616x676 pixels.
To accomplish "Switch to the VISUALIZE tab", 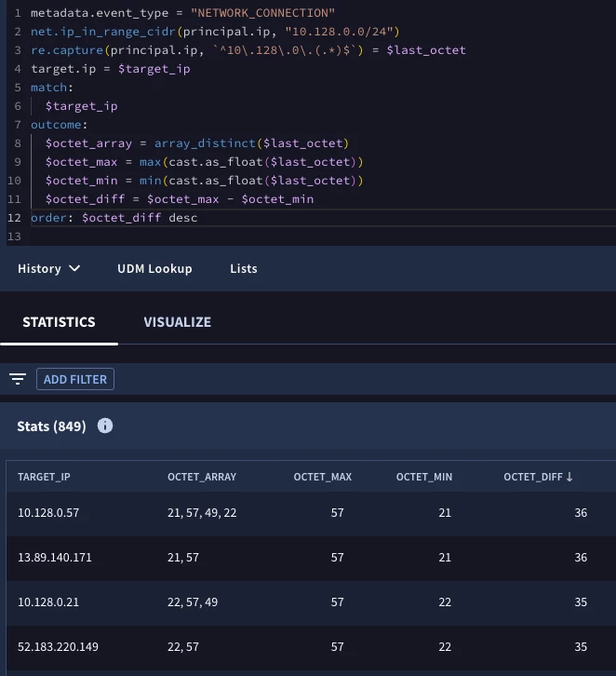I will (178, 322).
